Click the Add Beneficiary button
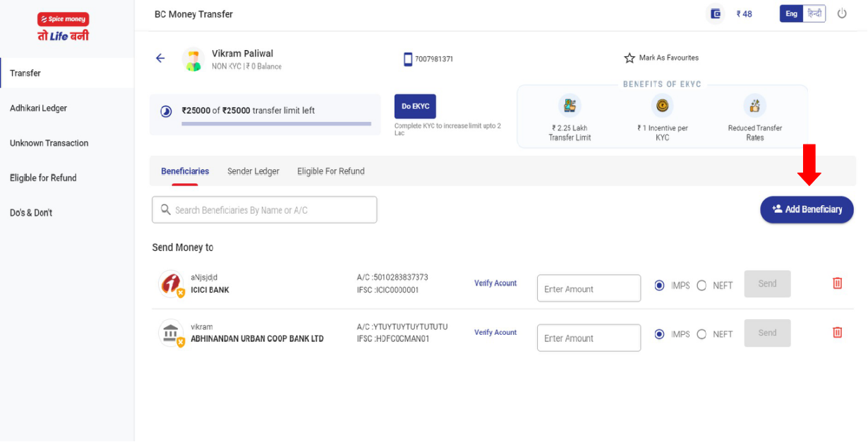Screen dimensions: 868x442 point(807,209)
